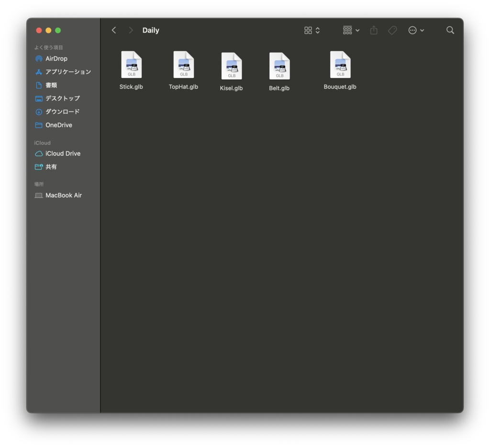This screenshot has height=448, width=490.
Task: Click the Kisel.glb file name
Action: click(x=231, y=88)
